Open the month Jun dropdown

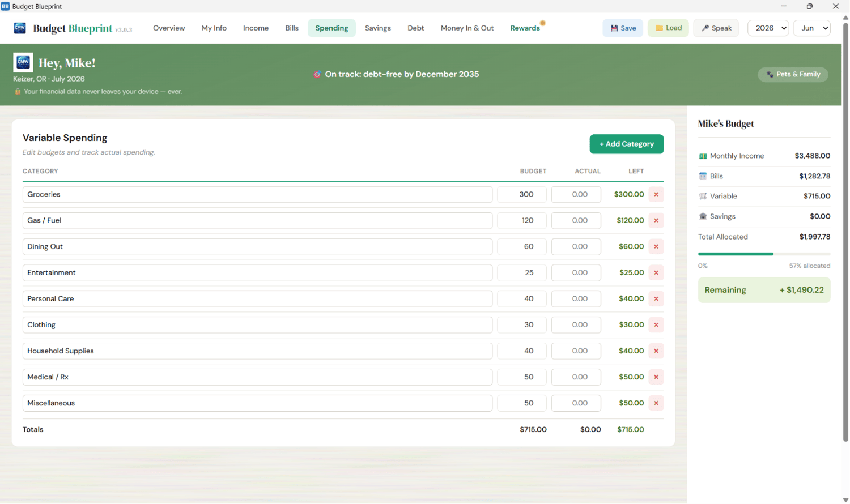[812, 28]
